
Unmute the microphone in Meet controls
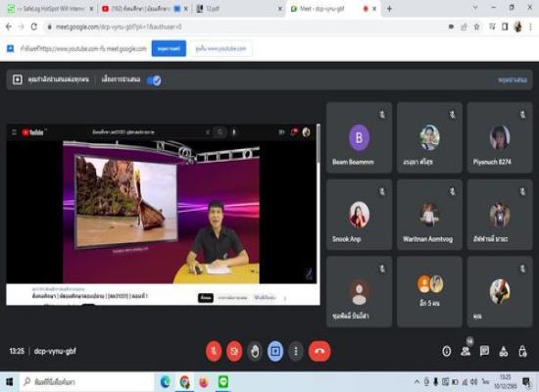tap(214, 351)
